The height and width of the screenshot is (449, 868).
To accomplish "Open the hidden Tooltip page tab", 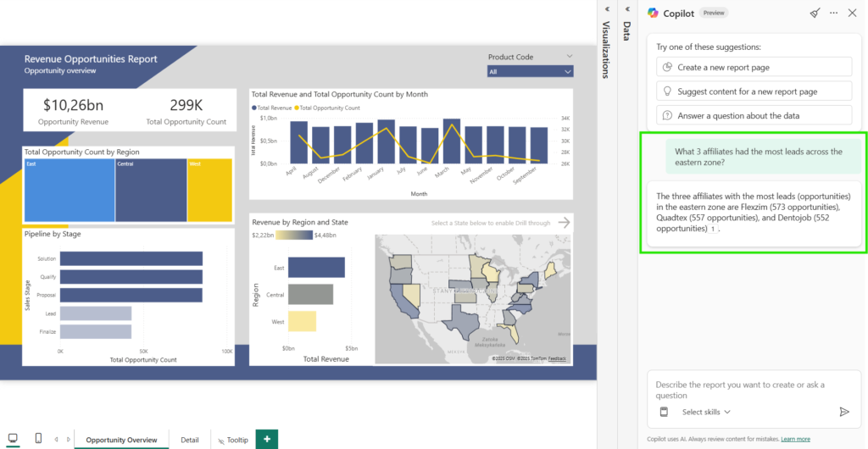I will point(232,440).
